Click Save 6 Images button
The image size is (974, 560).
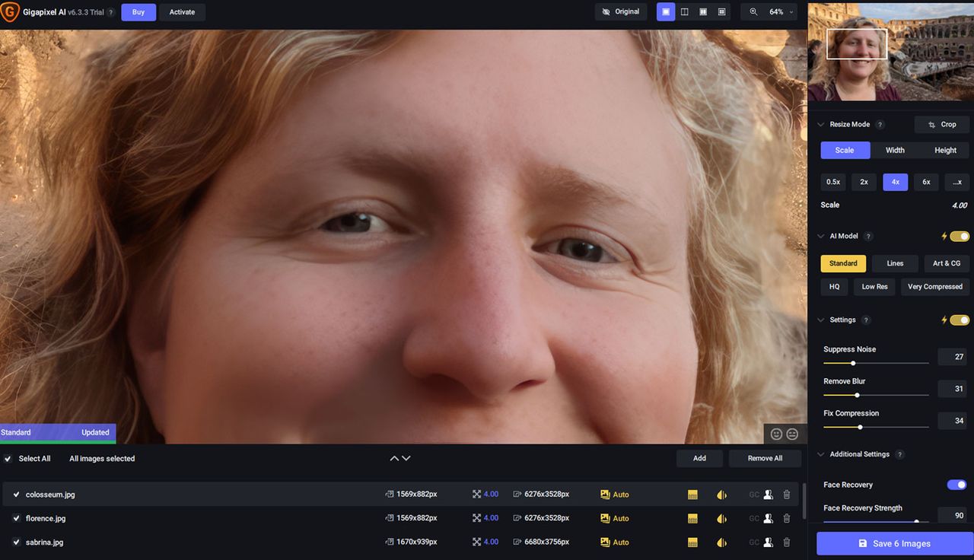893,543
